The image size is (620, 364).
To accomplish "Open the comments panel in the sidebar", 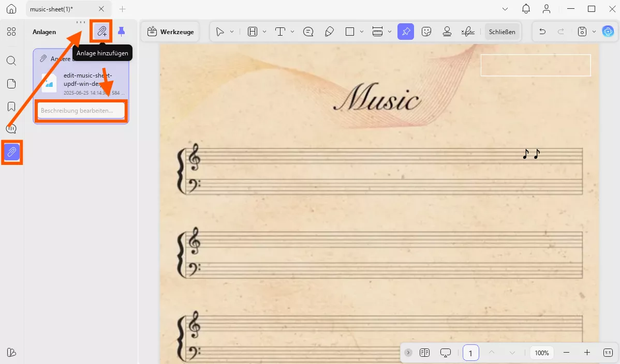I will tap(11, 129).
